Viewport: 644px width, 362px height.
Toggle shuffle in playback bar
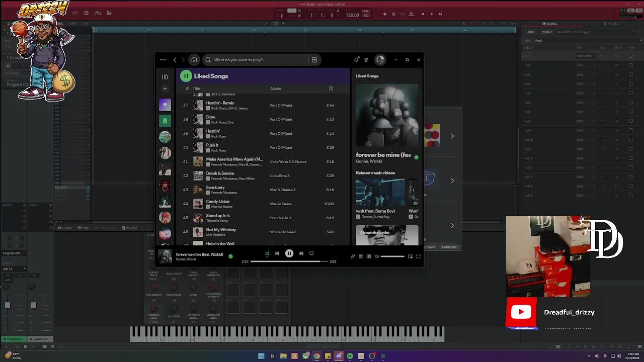point(267,254)
